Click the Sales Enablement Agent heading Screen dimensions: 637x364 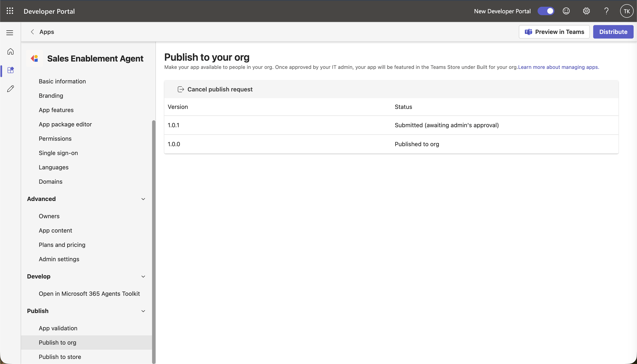[x=95, y=59]
